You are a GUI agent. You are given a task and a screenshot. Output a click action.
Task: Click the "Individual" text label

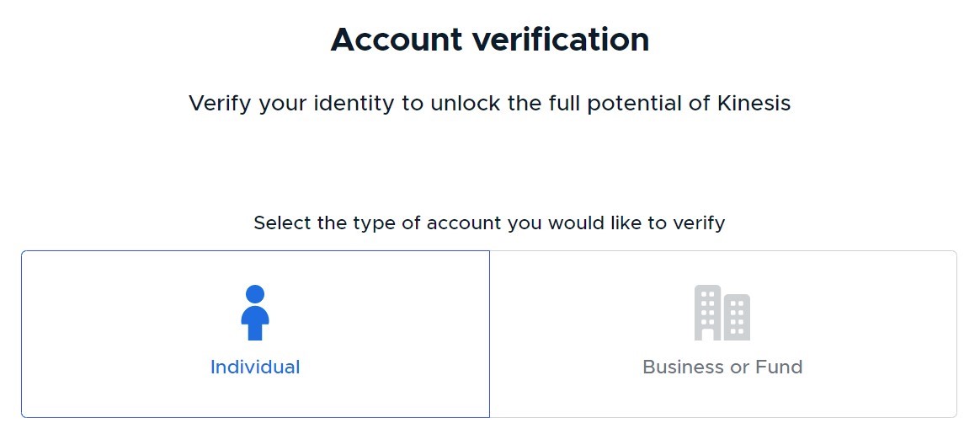click(255, 367)
